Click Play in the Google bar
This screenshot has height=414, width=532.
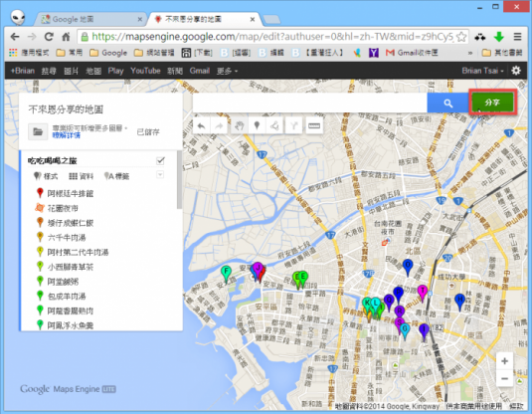click(x=115, y=71)
